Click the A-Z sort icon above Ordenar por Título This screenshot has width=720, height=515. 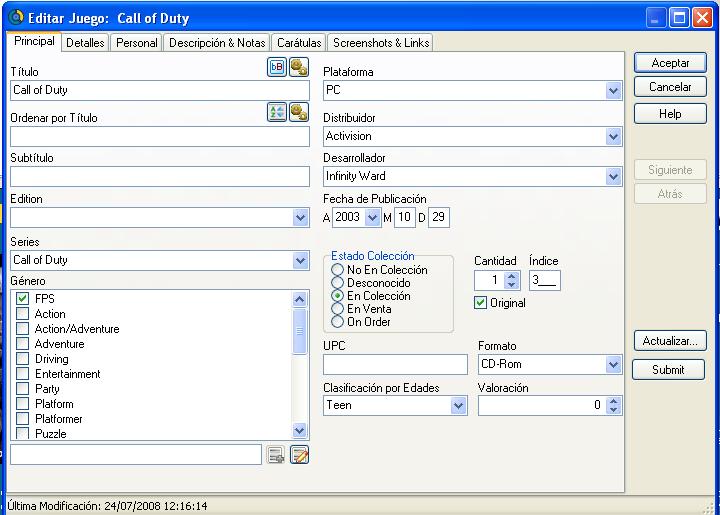[276, 112]
